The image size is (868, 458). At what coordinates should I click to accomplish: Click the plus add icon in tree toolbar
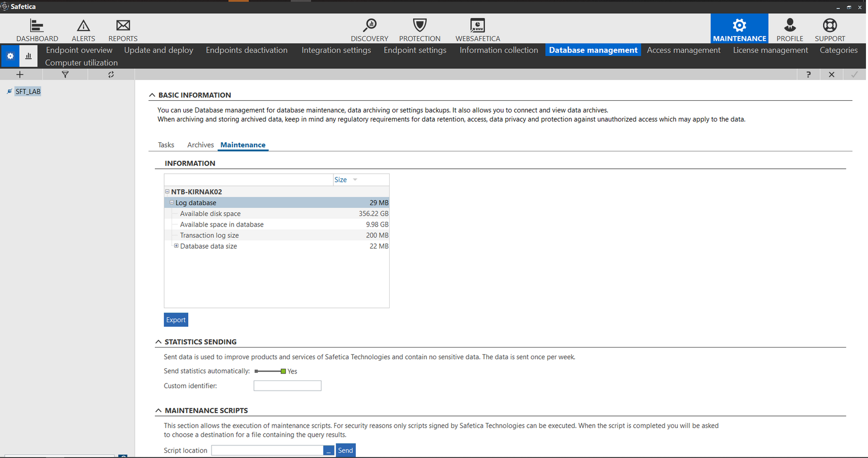click(x=20, y=74)
